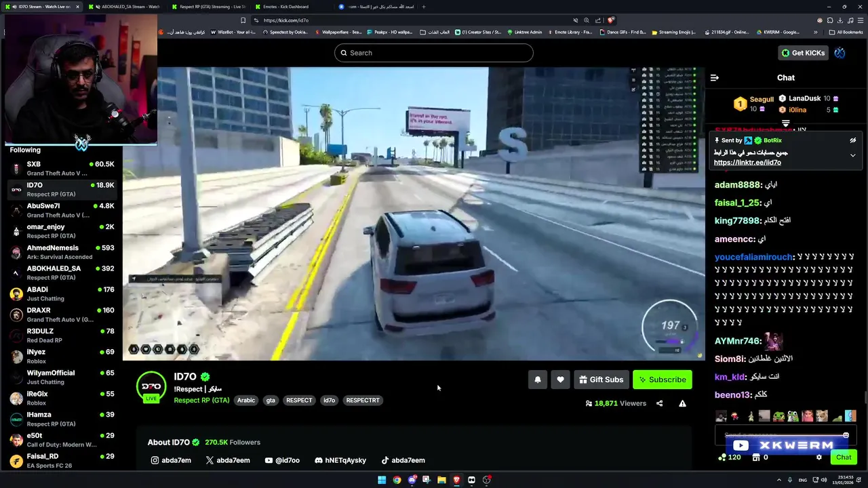Open Discord from the taskbar
This screenshot has width=868, height=488.
(x=412, y=480)
